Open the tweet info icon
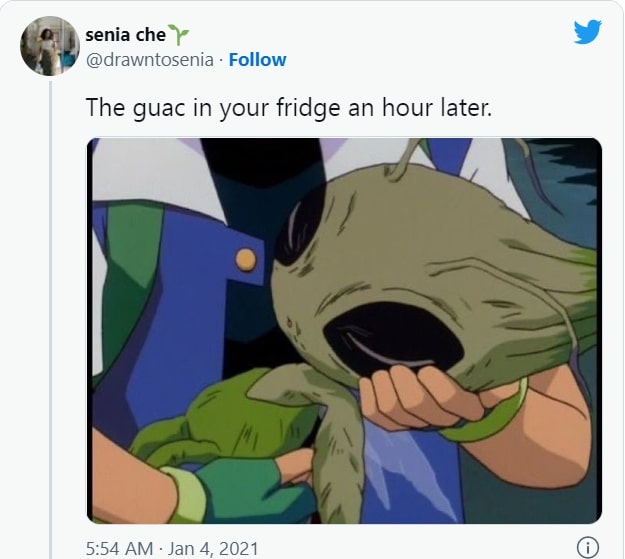Viewport: 625px width, 559px height. (x=588, y=547)
